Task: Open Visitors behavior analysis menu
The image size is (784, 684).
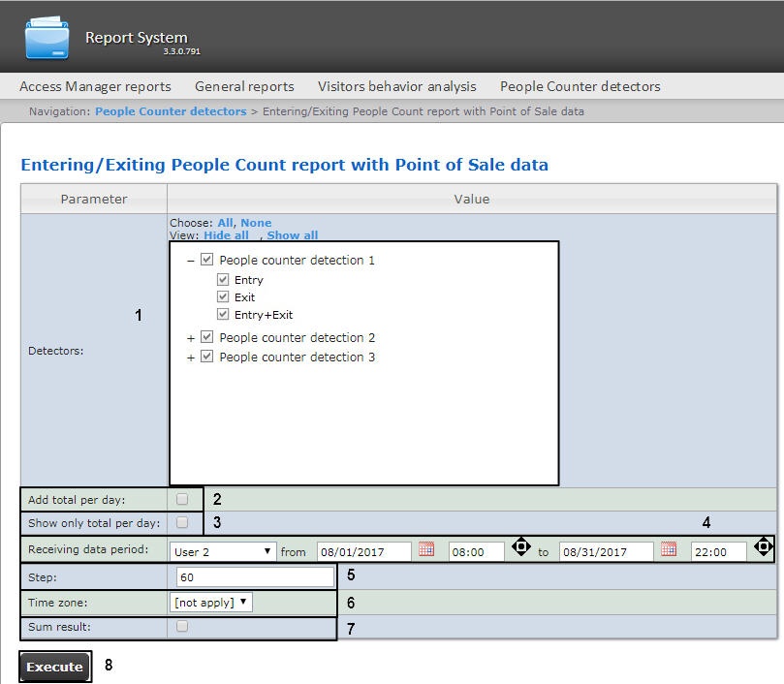Action: 396,86
